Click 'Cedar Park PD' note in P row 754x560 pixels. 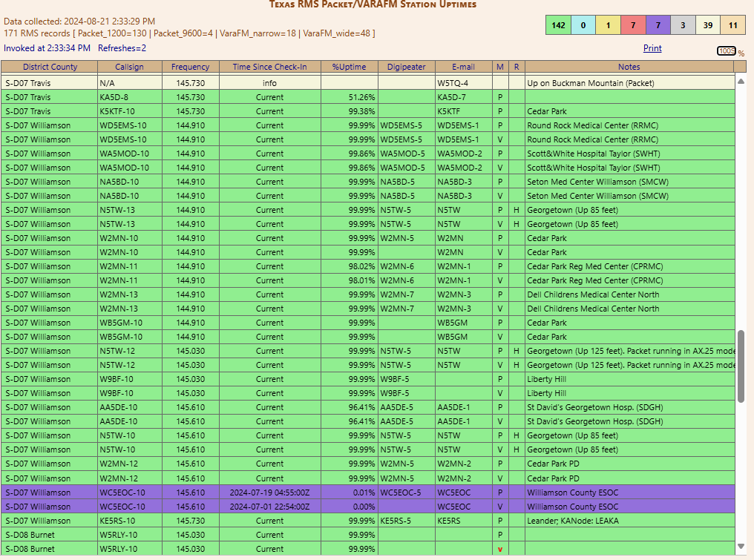click(x=553, y=464)
